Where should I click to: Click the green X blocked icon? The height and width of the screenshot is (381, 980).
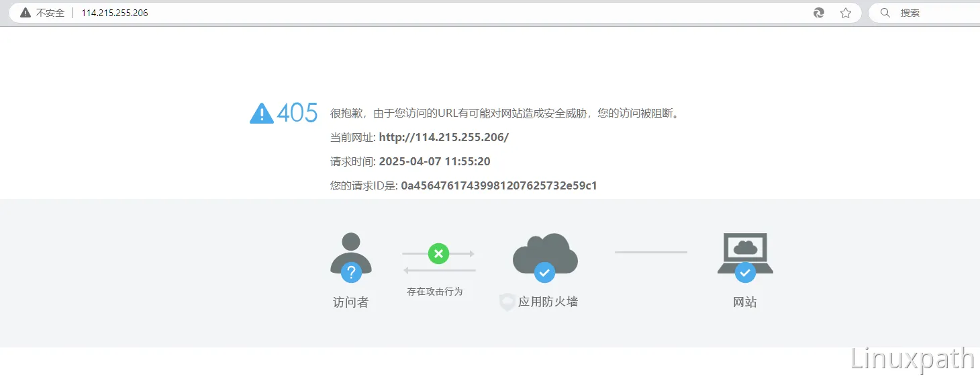438,253
